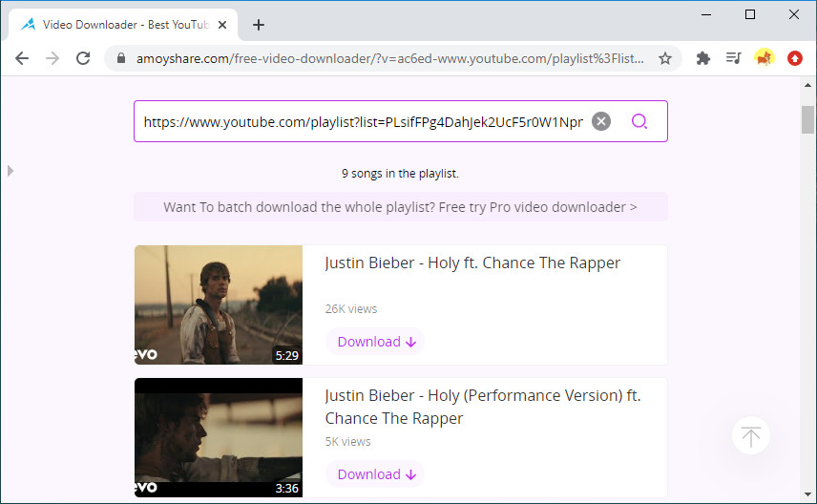Click the page scrollbar down arrow
Viewport: 817px width, 504px height.
(x=807, y=493)
